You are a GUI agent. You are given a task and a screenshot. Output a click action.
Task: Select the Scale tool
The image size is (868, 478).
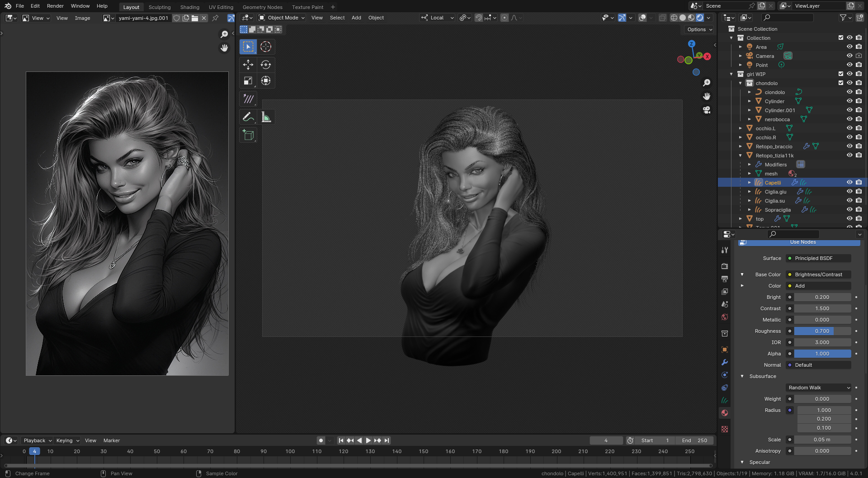point(248,80)
